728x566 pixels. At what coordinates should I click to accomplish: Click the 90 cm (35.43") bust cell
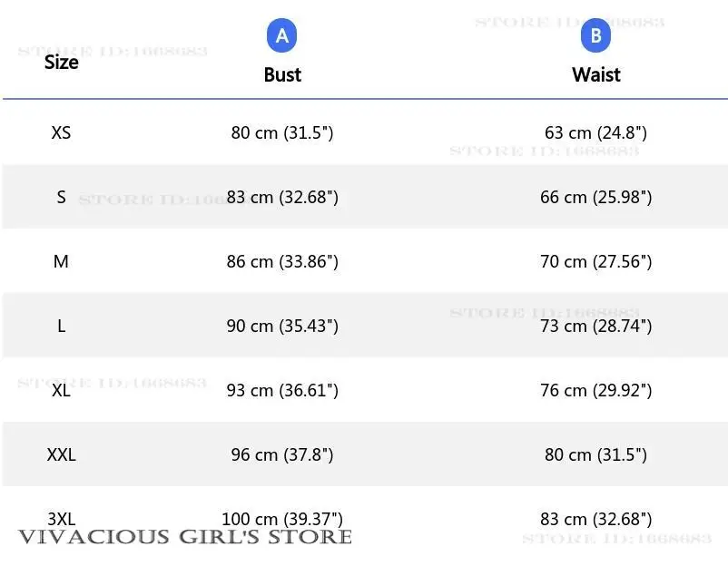pos(282,326)
